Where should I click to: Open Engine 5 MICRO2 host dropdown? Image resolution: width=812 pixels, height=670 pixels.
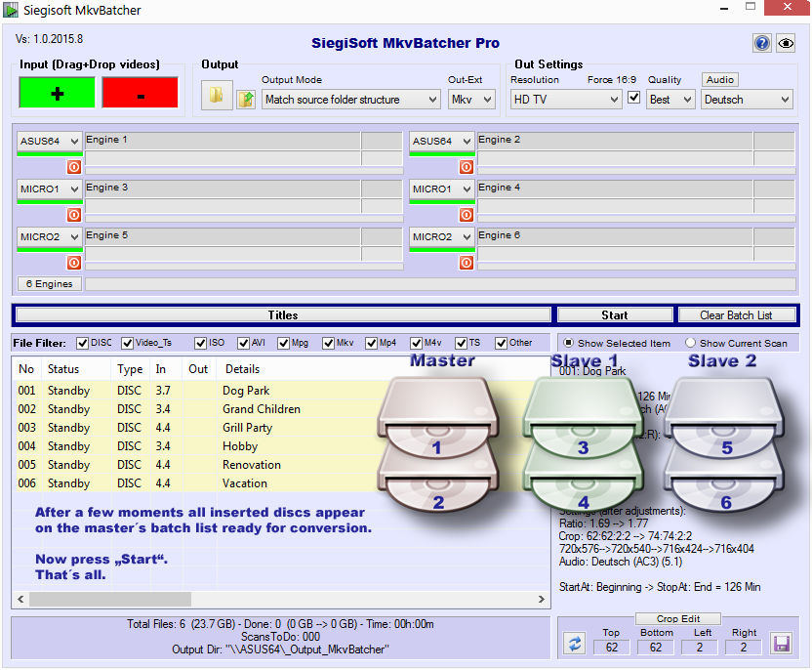(x=50, y=236)
